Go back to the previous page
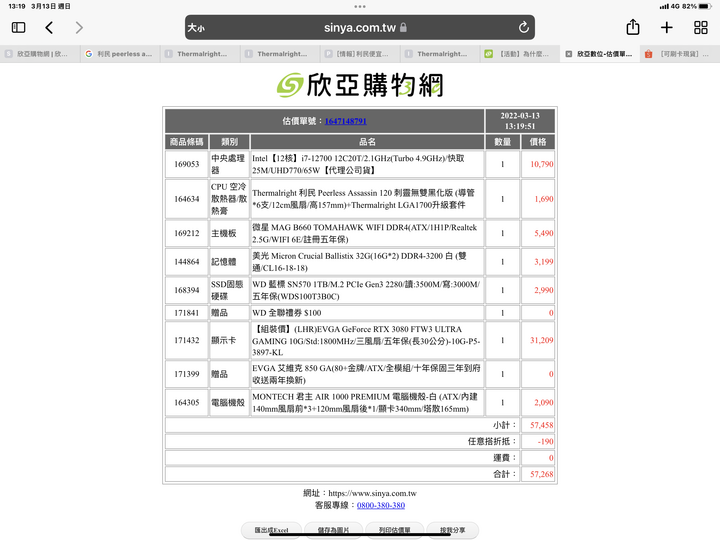The height and width of the screenshot is (540, 720). pos(49,28)
